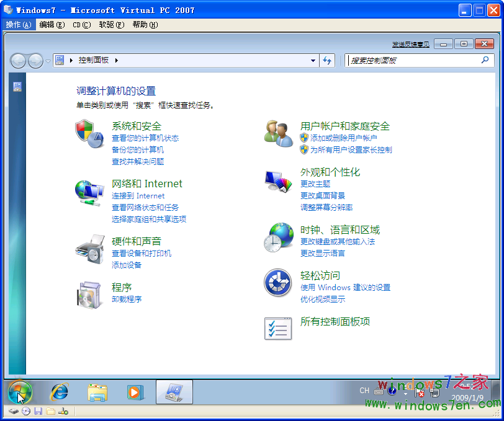Open Internet Explorer from the taskbar

pyautogui.click(x=60, y=392)
